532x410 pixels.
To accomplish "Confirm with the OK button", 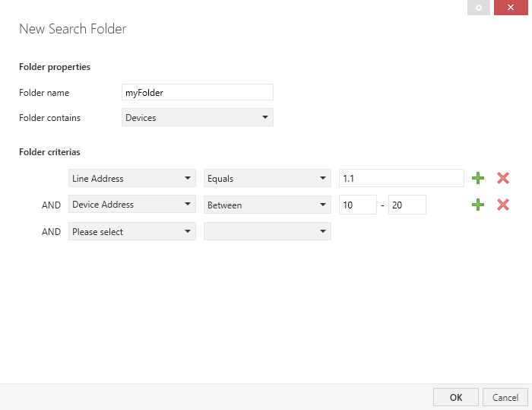I will click(x=456, y=397).
